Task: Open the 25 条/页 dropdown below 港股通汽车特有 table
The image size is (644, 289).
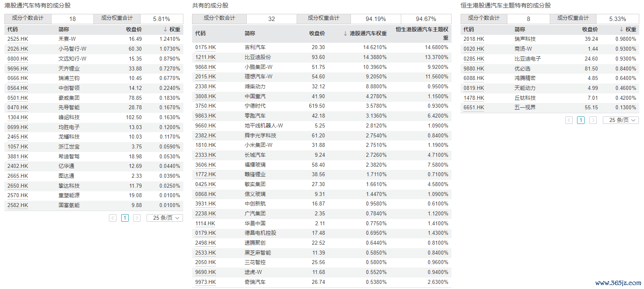Action: [x=165, y=218]
